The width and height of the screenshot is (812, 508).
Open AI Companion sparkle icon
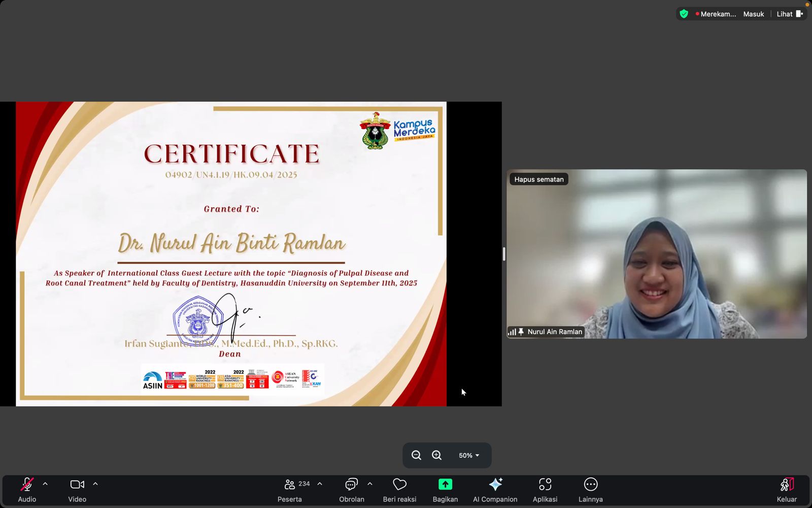[x=495, y=485]
